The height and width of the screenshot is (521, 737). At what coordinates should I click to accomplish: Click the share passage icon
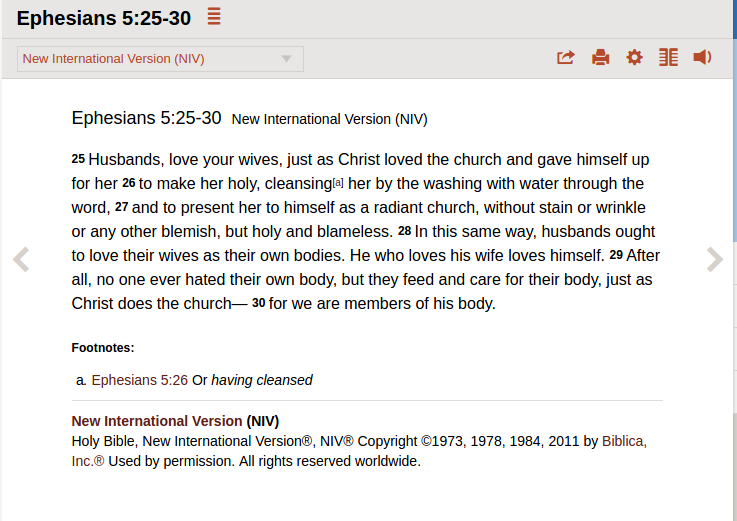tap(566, 57)
